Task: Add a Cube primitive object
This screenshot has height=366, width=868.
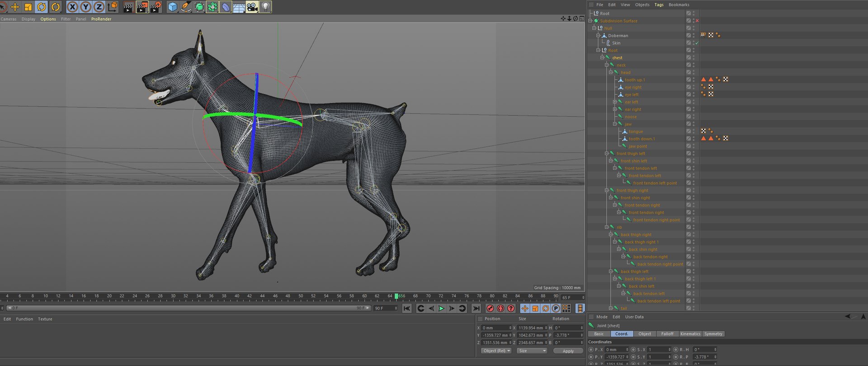Action: (172, 6)
